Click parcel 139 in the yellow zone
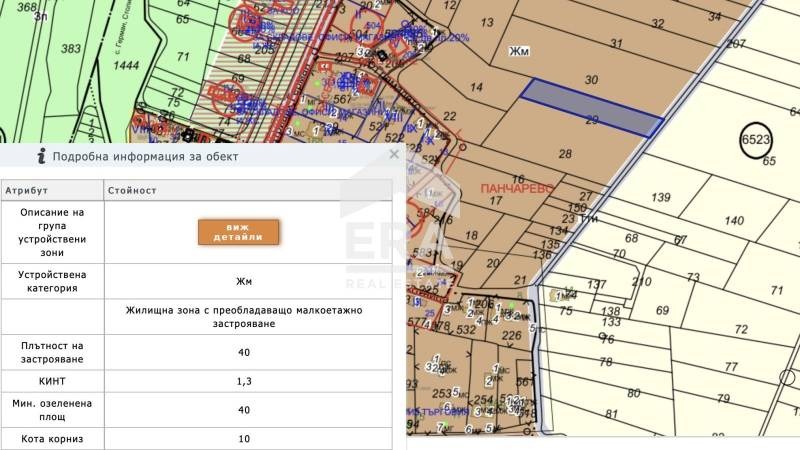800x450 pixels. (660, 198)
